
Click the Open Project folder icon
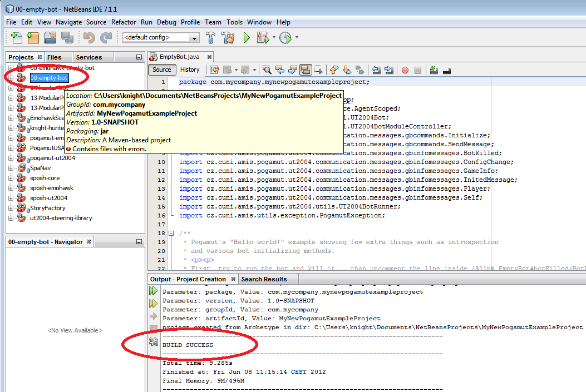50,37
